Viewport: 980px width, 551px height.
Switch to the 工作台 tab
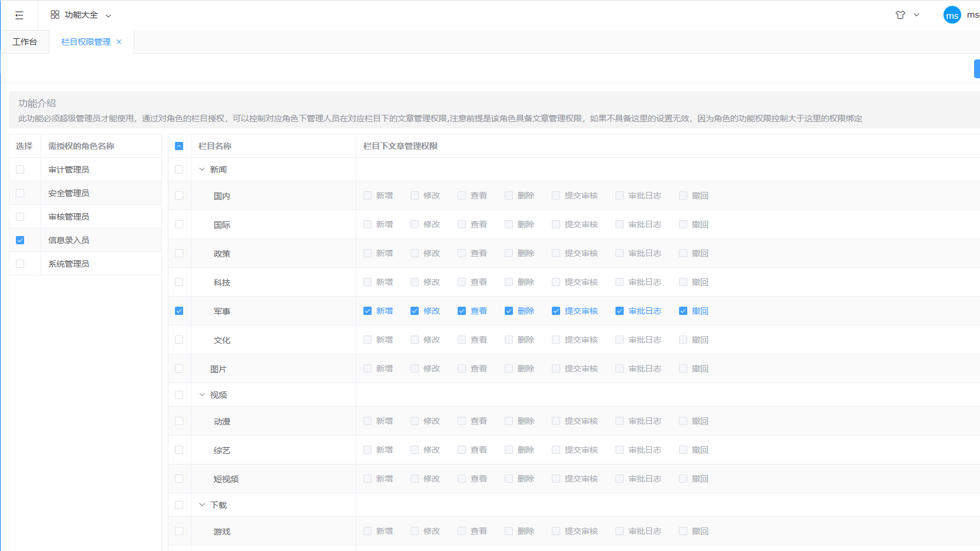(x=25, y=42)
